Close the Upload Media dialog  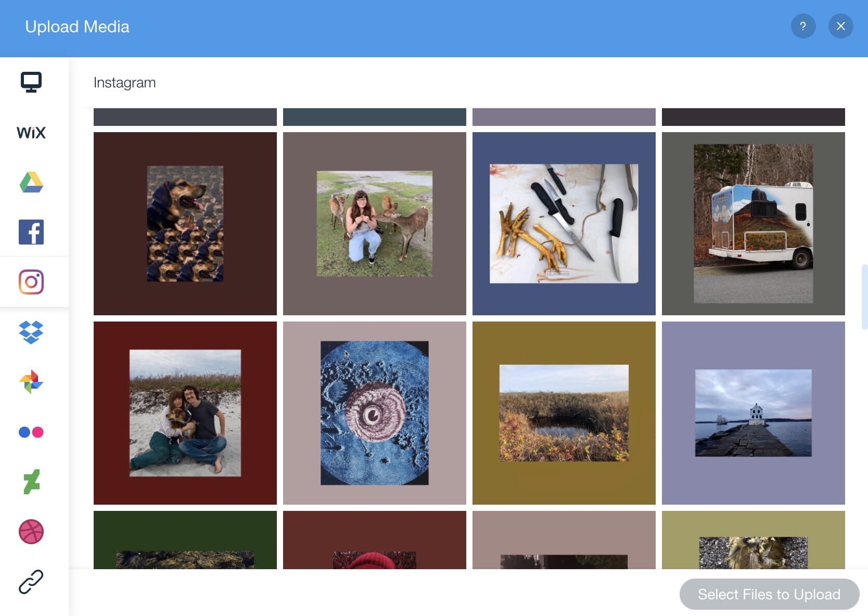[x=841, y=26]
